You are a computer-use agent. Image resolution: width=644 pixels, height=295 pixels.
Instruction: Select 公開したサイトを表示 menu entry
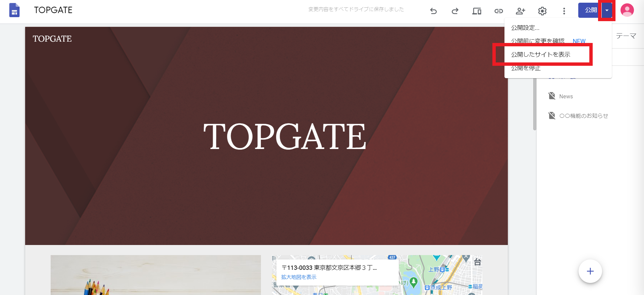[558, 54]
